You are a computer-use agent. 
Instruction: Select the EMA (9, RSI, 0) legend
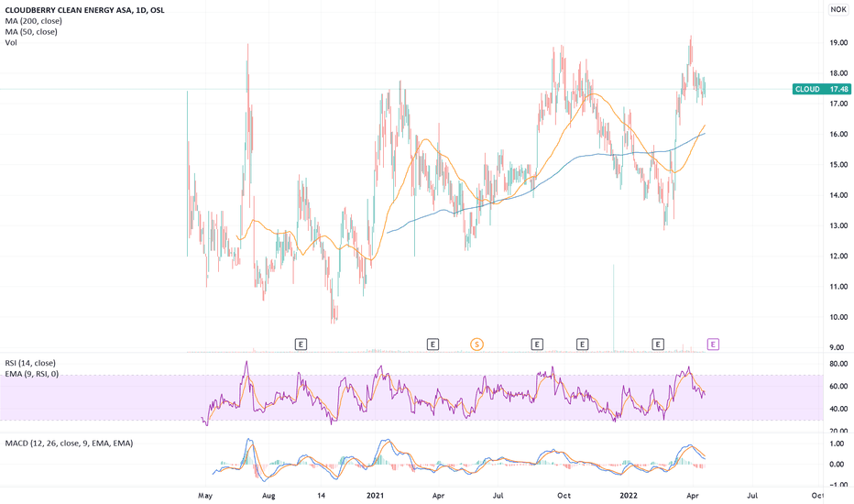(x=31, y=374)
